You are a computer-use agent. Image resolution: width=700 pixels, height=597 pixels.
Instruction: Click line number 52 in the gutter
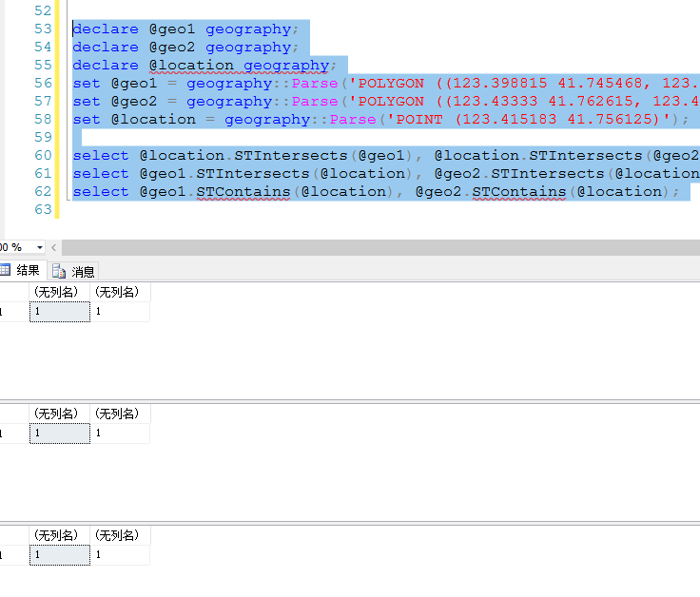click(x=43, y=10)
